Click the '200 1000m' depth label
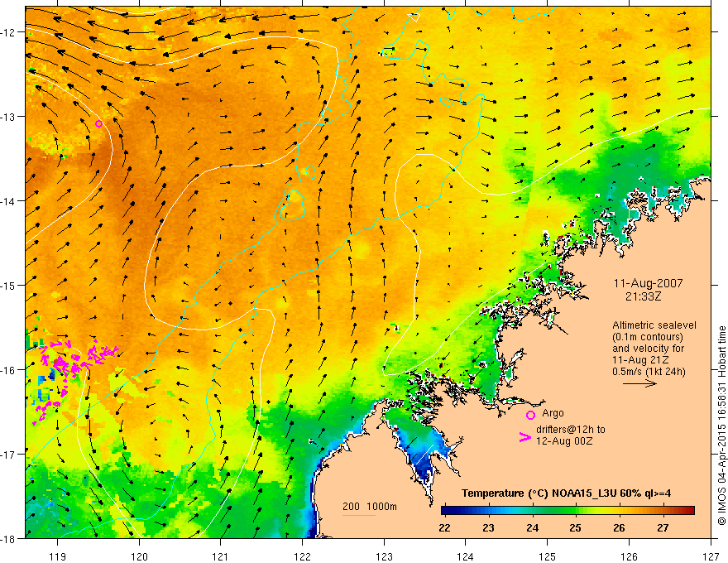This screenshot has width=728, height=563. (x=370, y=507)
